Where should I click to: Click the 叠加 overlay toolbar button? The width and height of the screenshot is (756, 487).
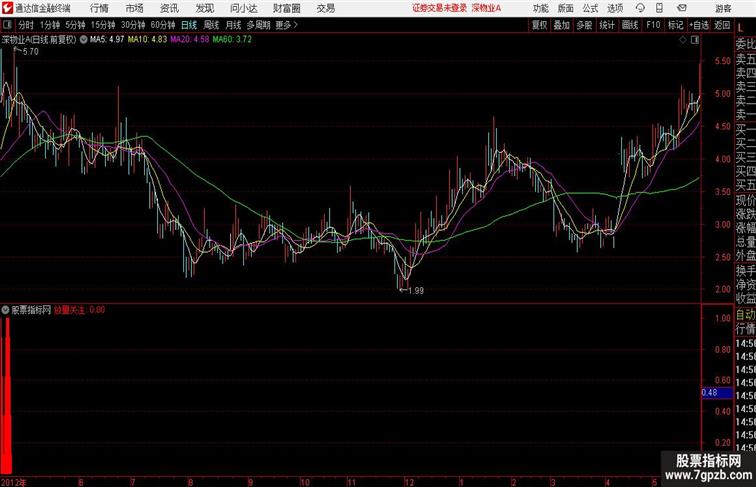click(562, 25)
